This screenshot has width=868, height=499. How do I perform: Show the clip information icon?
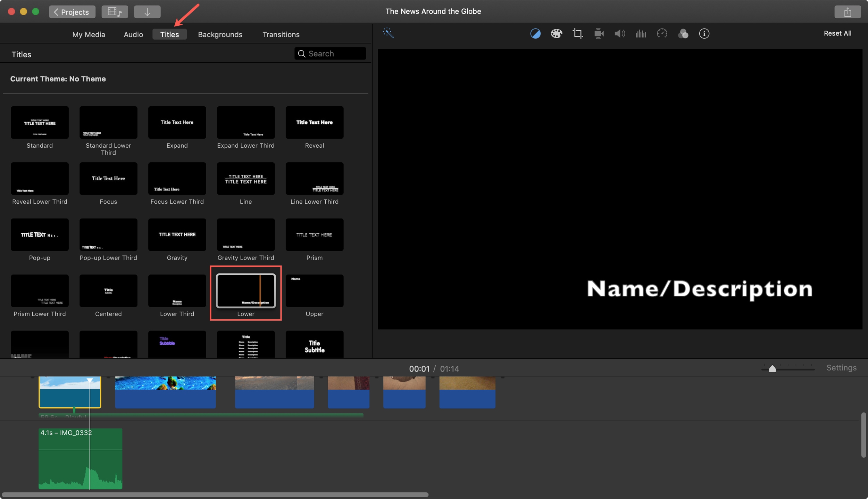[704, 33]
